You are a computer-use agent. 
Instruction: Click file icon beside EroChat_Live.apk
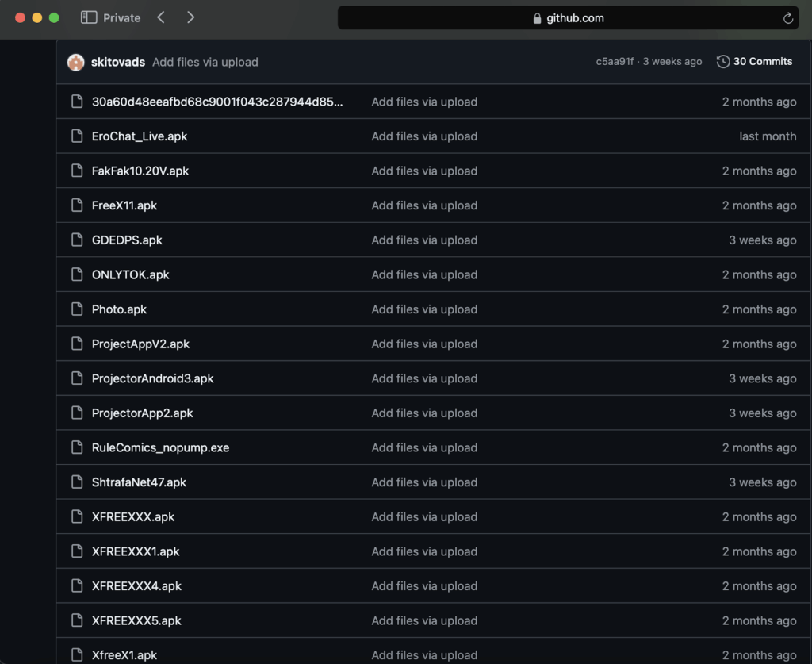tap(77, 136)
